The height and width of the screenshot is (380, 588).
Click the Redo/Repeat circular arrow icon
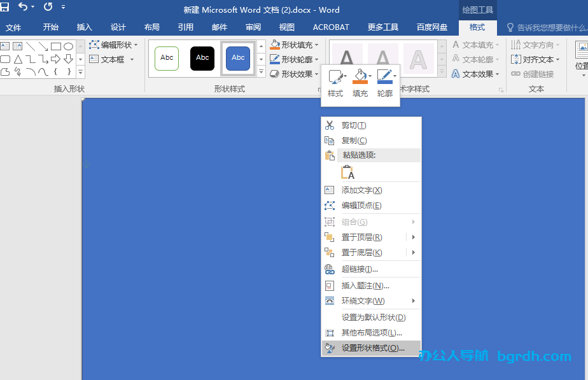(x=48, y=7)
